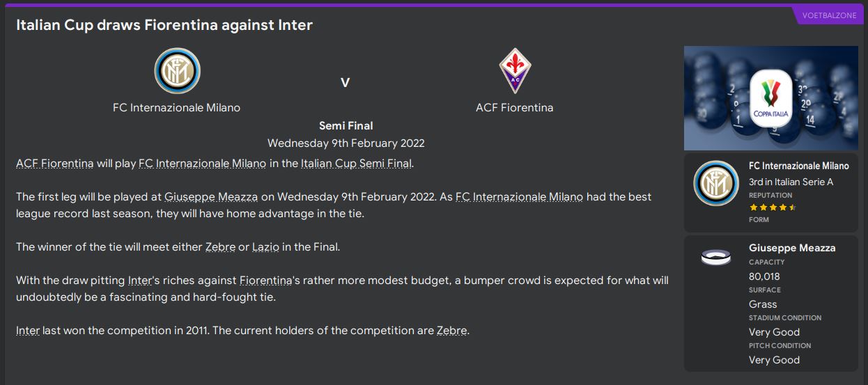Click the ACF Fiorentina crest logo

515,71
